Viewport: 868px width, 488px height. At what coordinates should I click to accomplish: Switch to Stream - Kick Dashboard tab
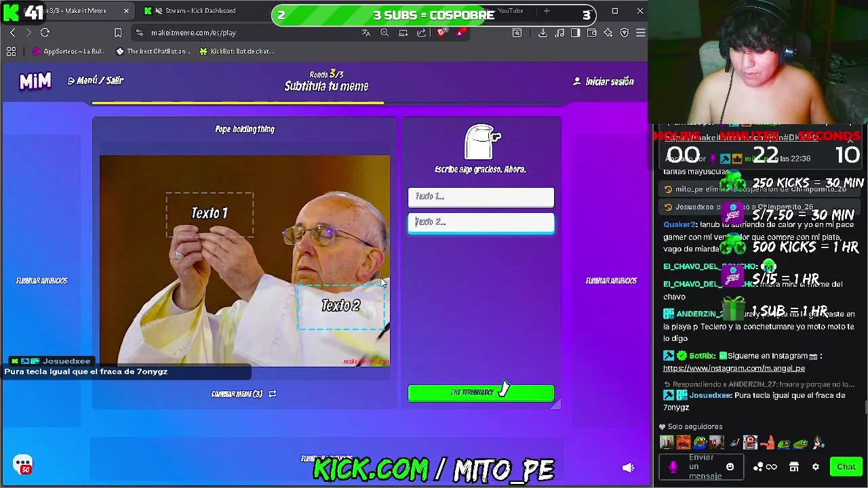click(200, 11)
